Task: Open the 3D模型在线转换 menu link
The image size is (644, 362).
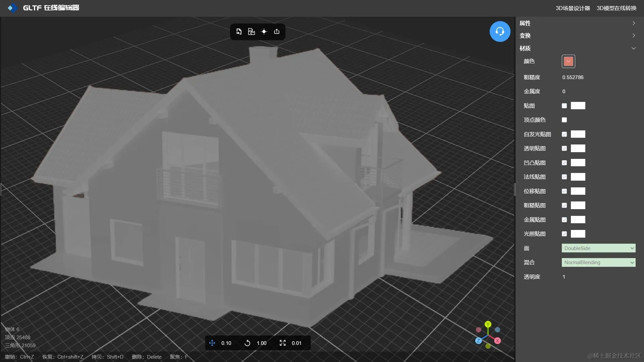Action: (x=616, y=8)
